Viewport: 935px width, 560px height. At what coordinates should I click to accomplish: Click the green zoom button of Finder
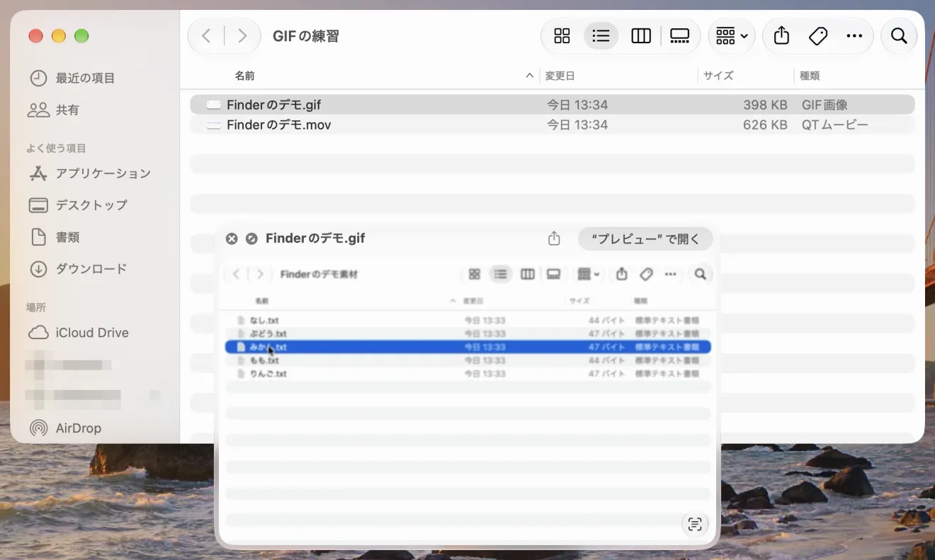(81, 36)
